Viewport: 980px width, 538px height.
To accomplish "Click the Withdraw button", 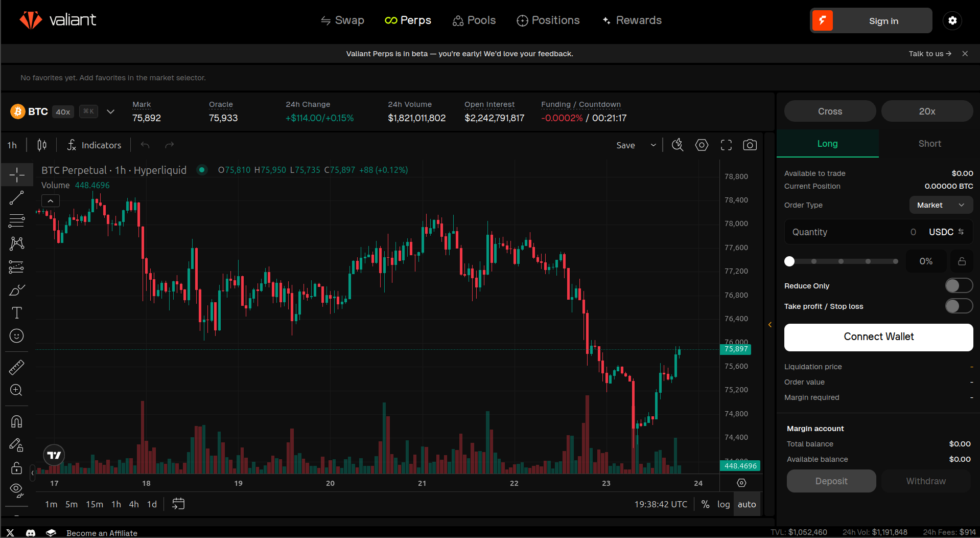I will tap(926, 481).
